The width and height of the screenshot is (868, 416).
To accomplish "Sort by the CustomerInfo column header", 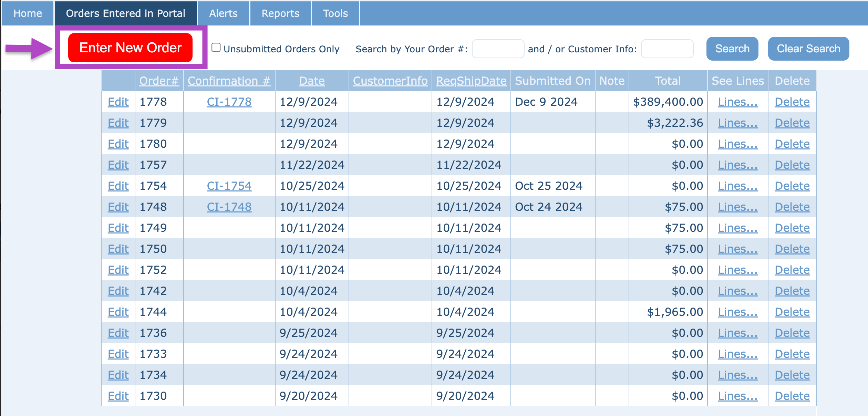I will (x=390, y=81).
